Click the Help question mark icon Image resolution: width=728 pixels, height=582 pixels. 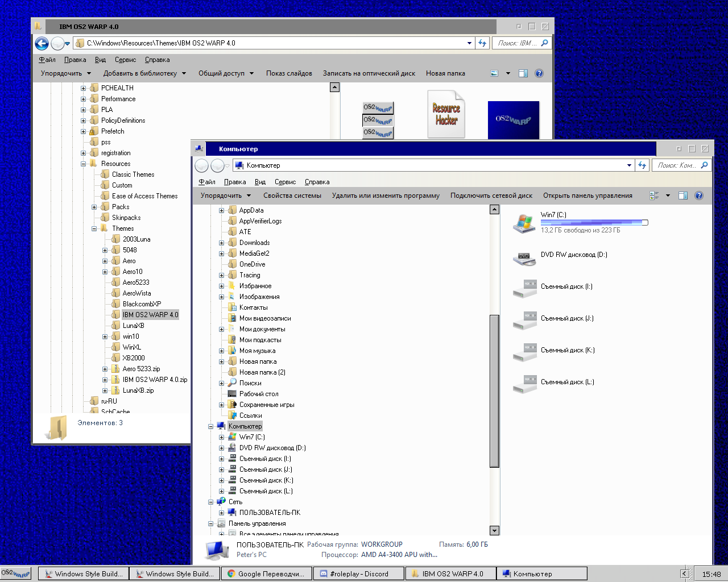click(699, 196)
